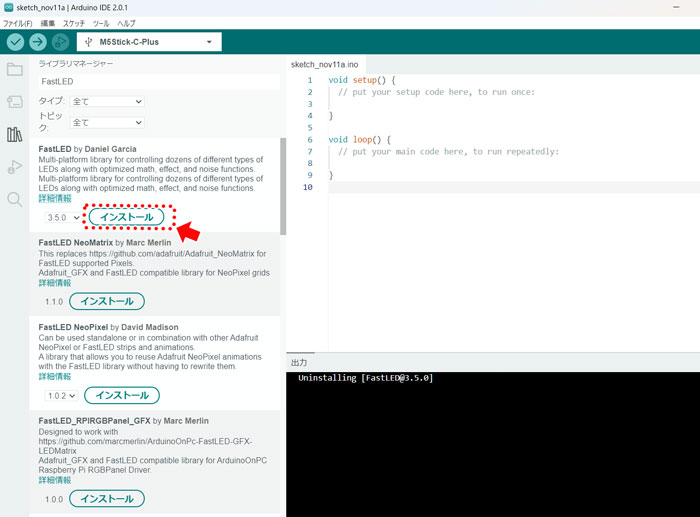The height and width of the screenshot is (517, 700).
Task: Click the 'FastLED by Daniel Garcia' title
Action: [88, 149]
